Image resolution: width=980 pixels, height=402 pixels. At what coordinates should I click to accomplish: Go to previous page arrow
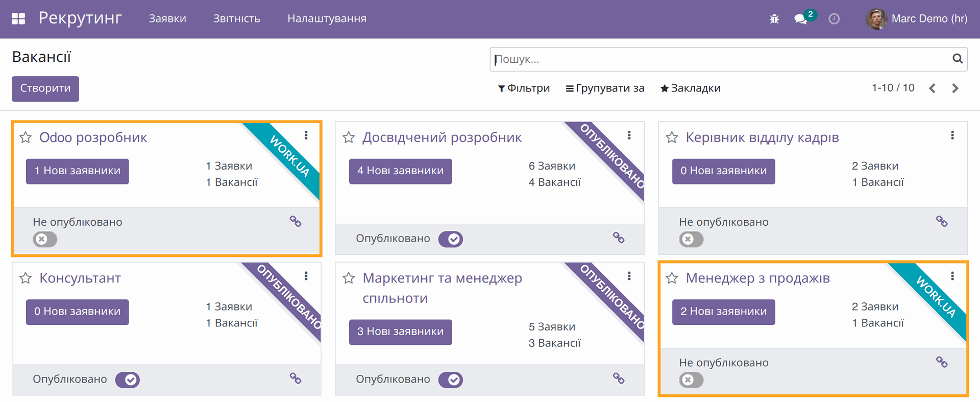pos(932,88)
